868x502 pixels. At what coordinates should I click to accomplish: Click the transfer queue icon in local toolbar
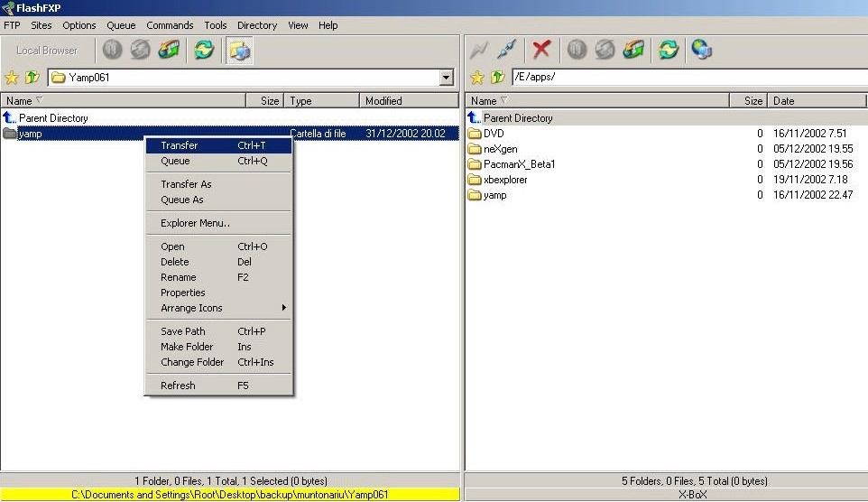pyautogui.click(x=169, y=50)
